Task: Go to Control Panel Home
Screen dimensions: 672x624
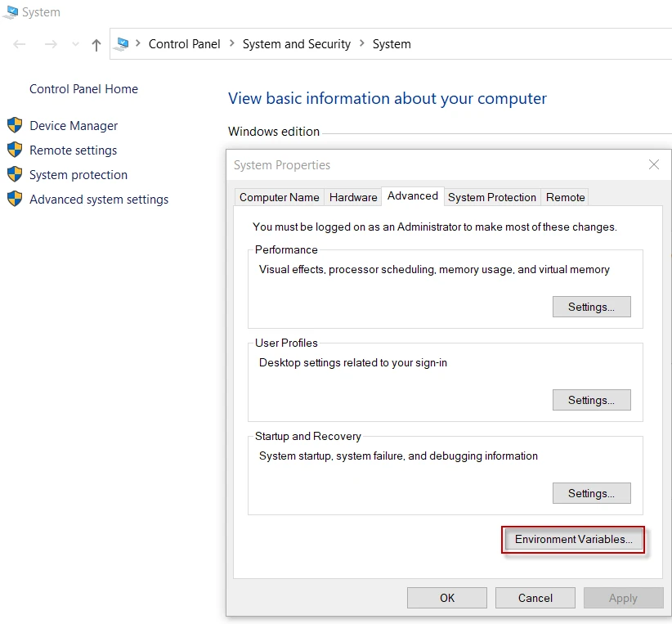Action: coord(83,89)
